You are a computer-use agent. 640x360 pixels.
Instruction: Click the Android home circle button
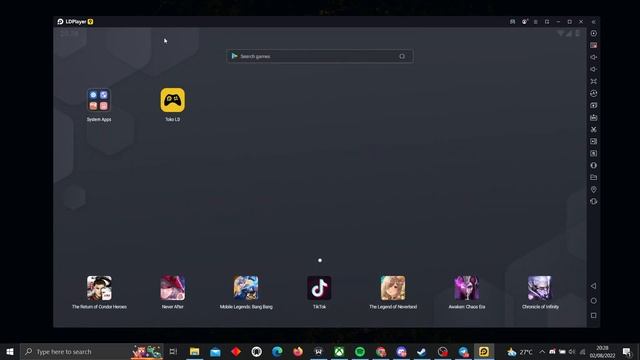(x=593, y=301)
